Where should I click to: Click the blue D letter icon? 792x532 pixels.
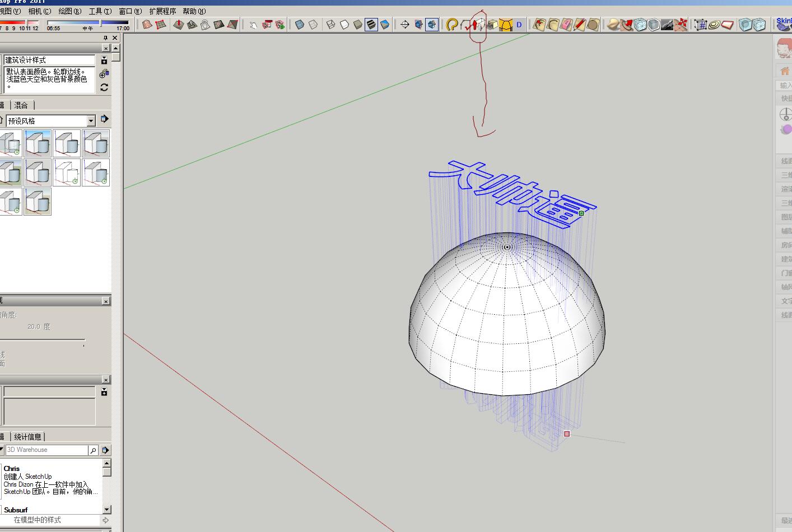click(x=519, y=25)
